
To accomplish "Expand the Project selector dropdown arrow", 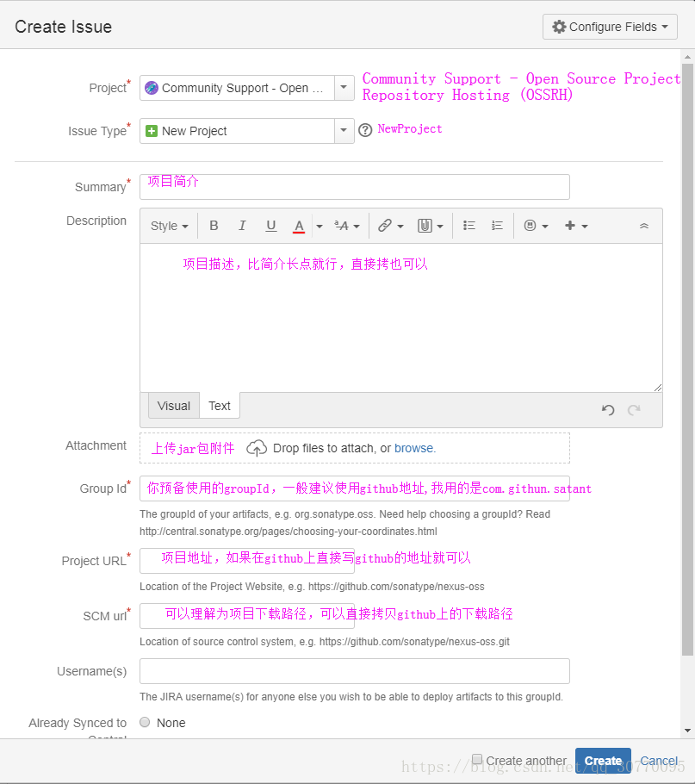I will 344,88.
